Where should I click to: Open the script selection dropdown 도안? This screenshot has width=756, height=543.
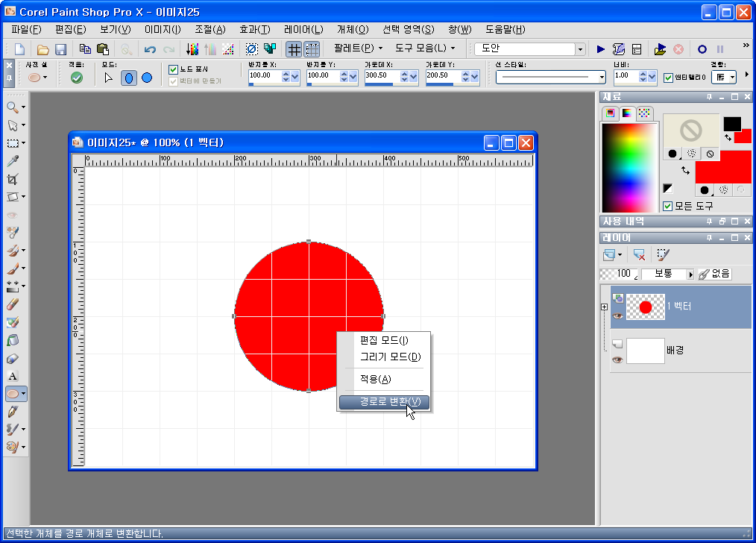(580, 49)
